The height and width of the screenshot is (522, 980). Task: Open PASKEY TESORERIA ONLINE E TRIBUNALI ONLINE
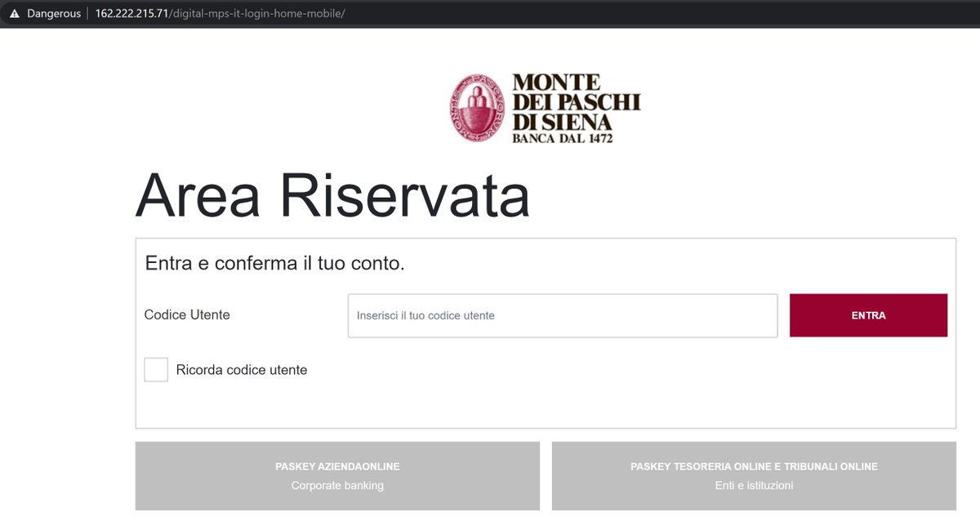click(754, 475)
